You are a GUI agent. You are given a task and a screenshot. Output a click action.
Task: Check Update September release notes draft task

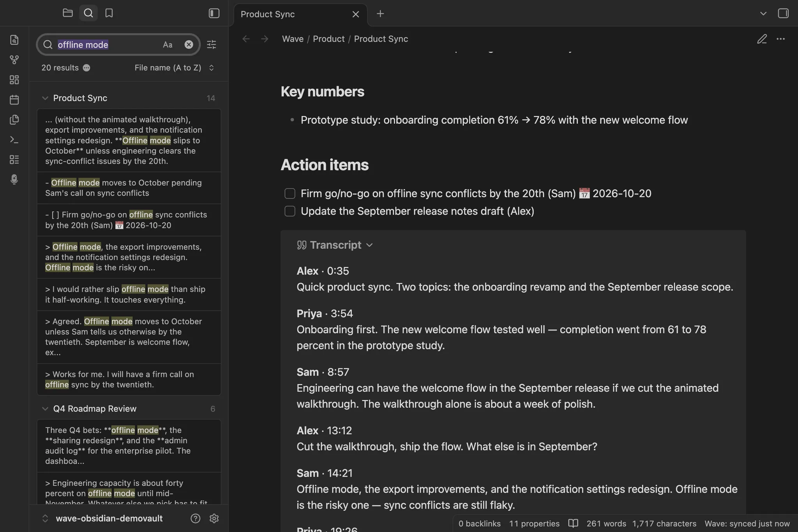tap(290, 211)
